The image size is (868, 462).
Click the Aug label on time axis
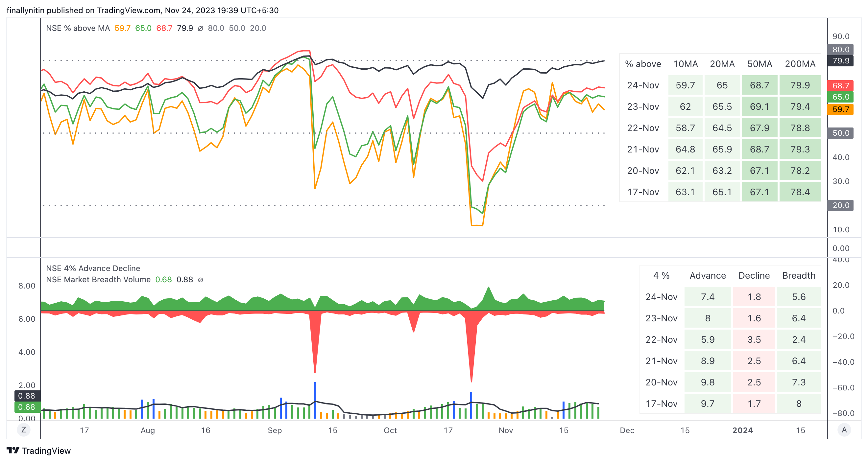(x=148, y=430)
